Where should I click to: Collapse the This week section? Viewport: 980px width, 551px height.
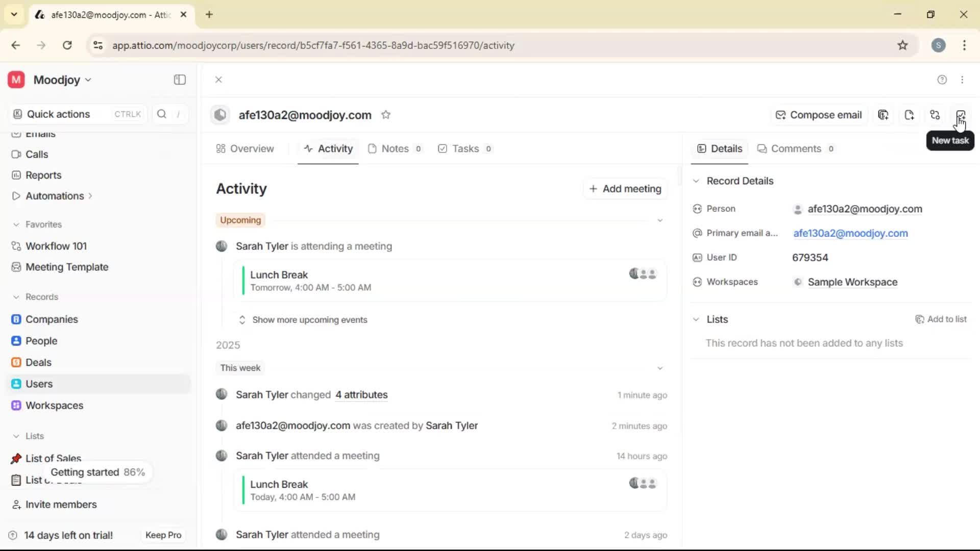coord(660,367)
